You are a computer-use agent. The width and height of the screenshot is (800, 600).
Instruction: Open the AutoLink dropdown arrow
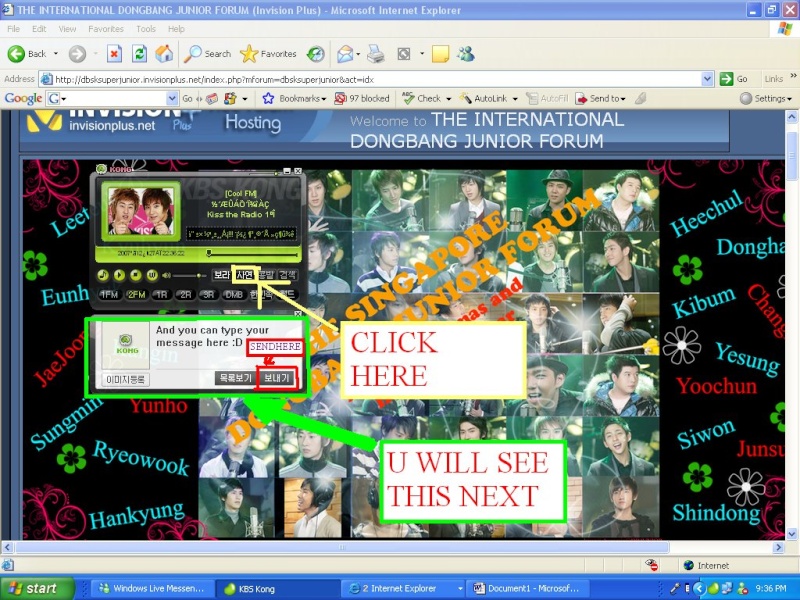tap(515, 98)
